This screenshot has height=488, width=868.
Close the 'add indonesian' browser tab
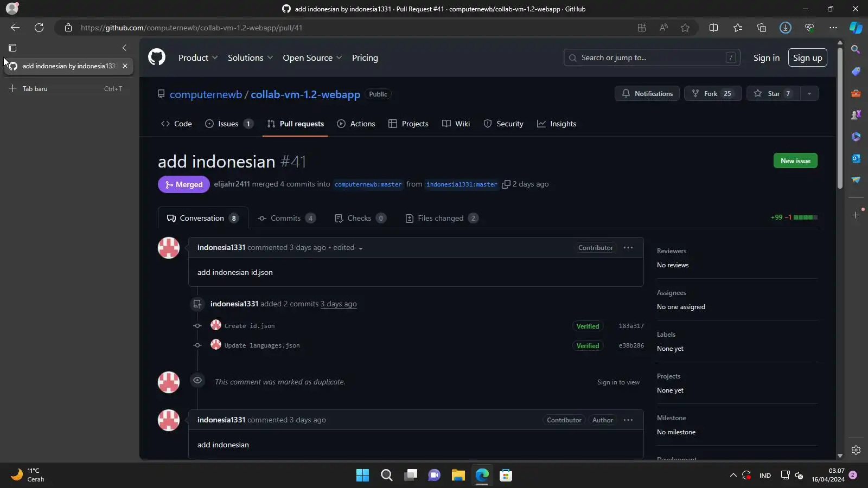(x=125, y=66)
